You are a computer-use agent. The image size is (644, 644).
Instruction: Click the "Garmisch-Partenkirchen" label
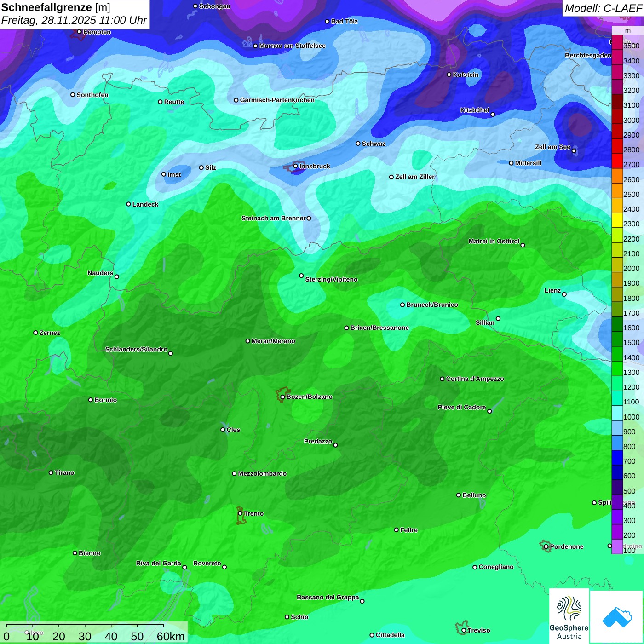(277, 100)
